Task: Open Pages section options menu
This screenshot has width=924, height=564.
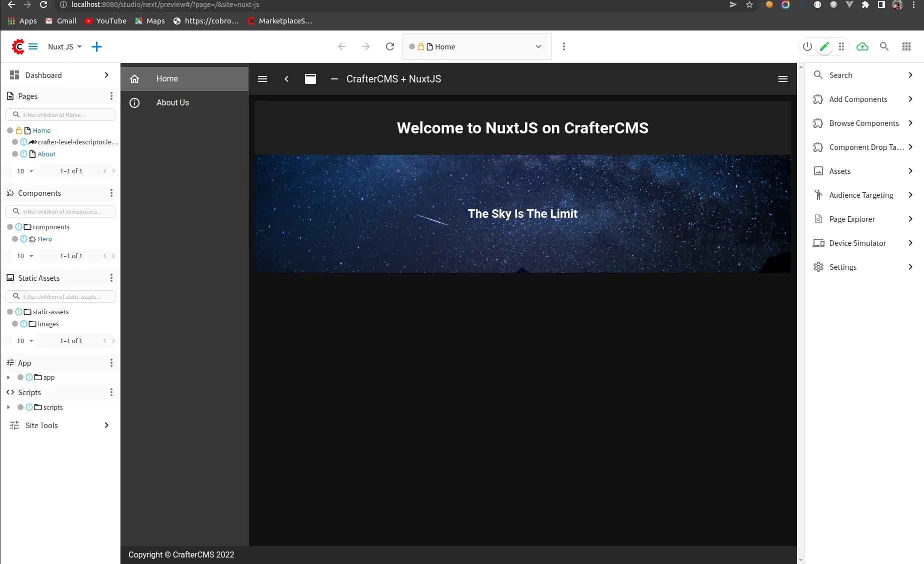Action: click(x=111, y=96)
